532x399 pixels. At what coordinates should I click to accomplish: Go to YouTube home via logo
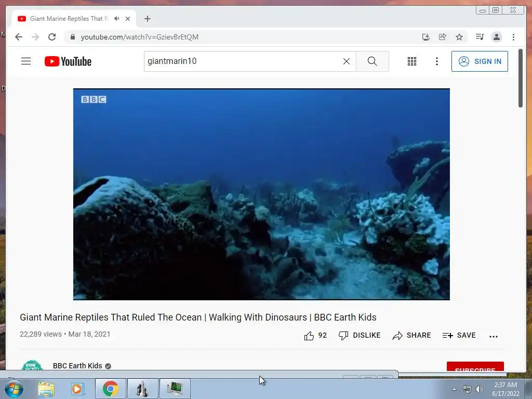[68, 61]
